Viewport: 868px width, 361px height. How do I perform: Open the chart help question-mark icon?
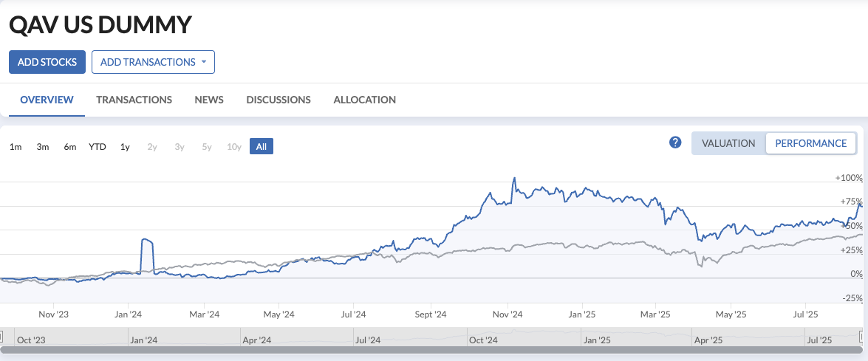[x=674, y=142]
